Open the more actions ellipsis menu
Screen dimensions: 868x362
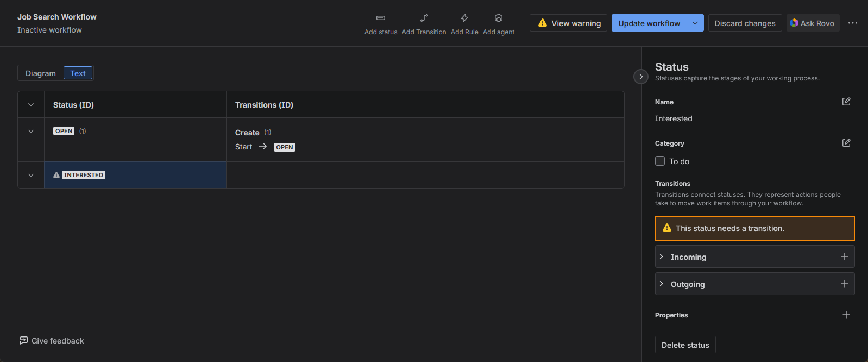pyautogui.click(x=853, y=23)
